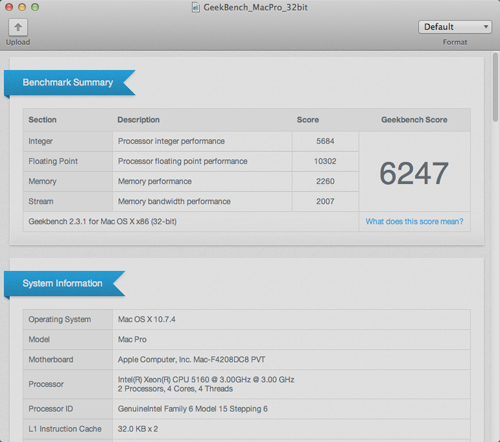Click the 'L1 Instruction Cache' row label
Image resolution: width=500 pixels, height=442 pixels.
click(x=65, y=429)
